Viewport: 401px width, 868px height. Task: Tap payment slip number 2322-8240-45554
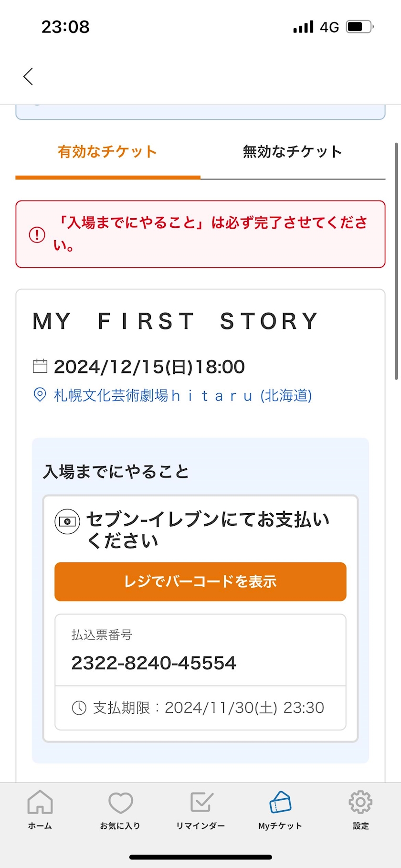coord(154,663)
